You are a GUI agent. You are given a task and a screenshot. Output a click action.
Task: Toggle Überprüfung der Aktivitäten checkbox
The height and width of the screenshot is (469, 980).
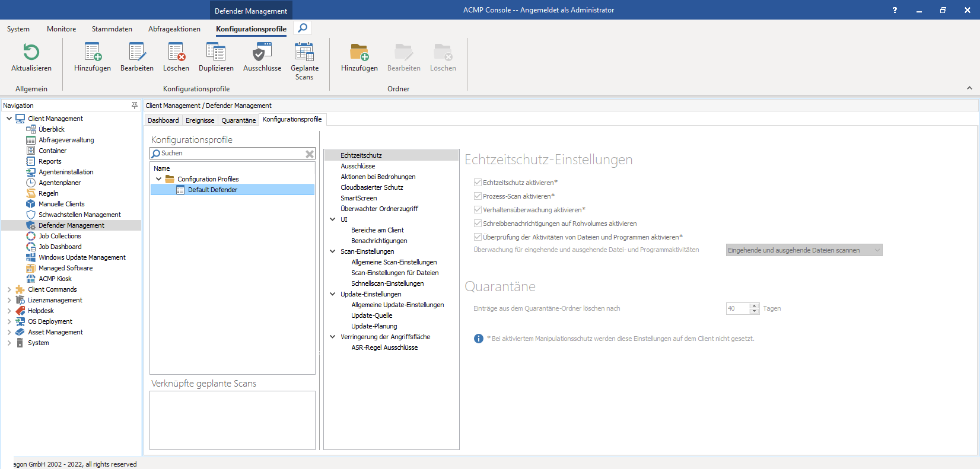478,237
